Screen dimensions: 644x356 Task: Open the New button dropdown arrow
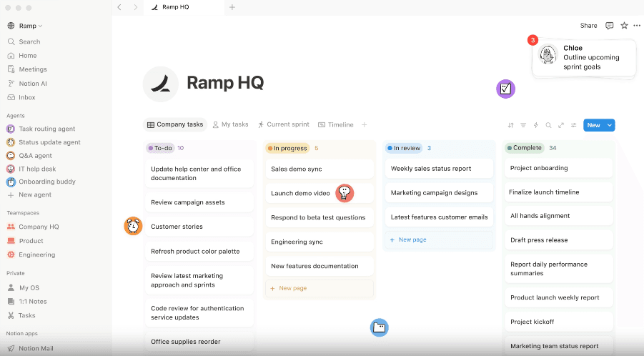tap(610, 125)
